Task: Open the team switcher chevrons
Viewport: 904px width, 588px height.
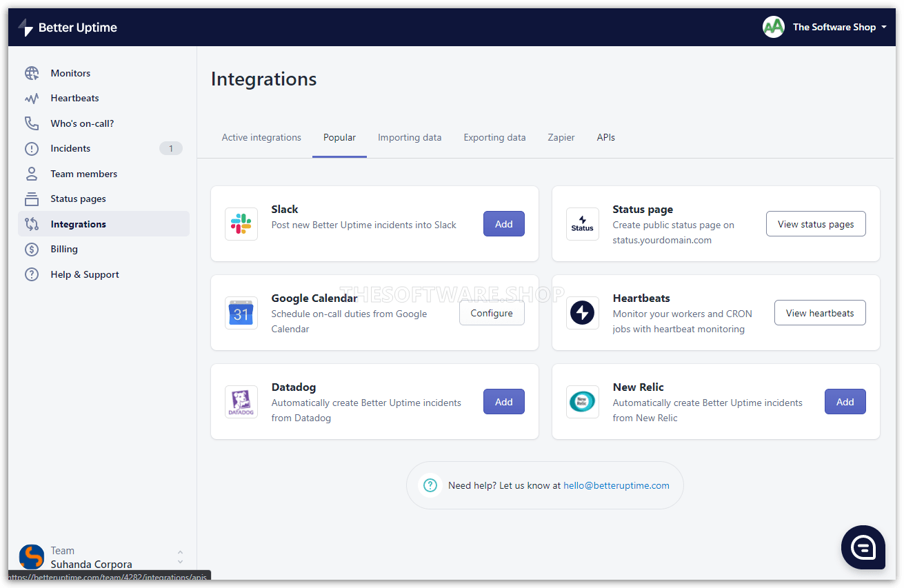Action: click(x=180, y=557)
